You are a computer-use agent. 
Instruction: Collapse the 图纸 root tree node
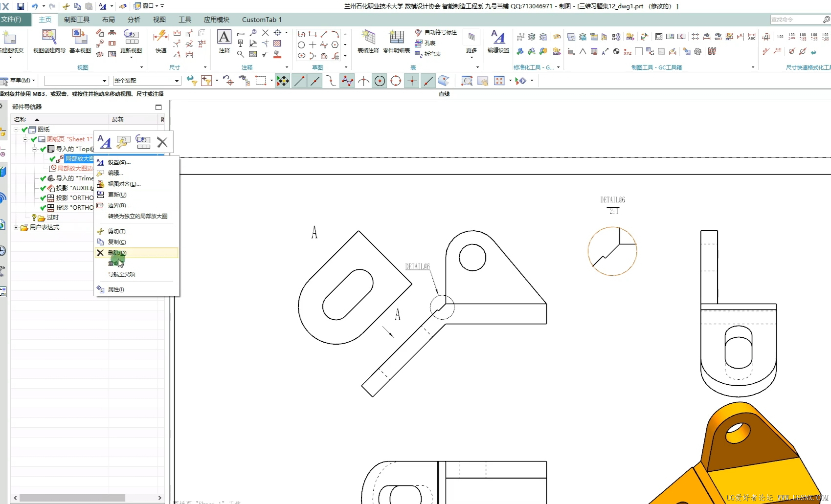16,130
